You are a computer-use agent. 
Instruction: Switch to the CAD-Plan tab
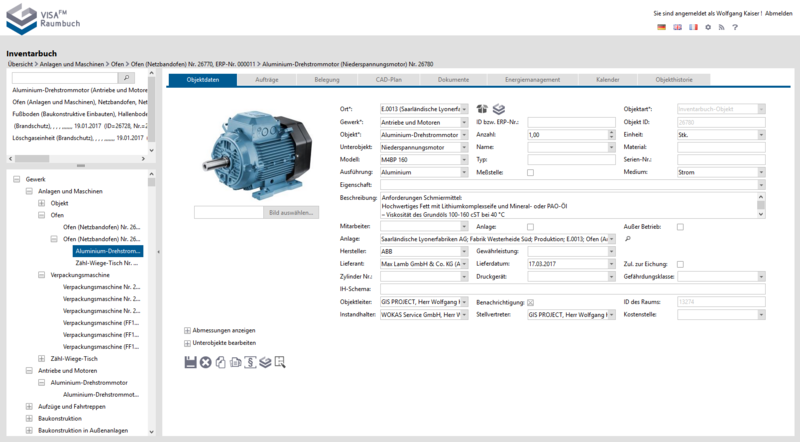coord(388,80)
